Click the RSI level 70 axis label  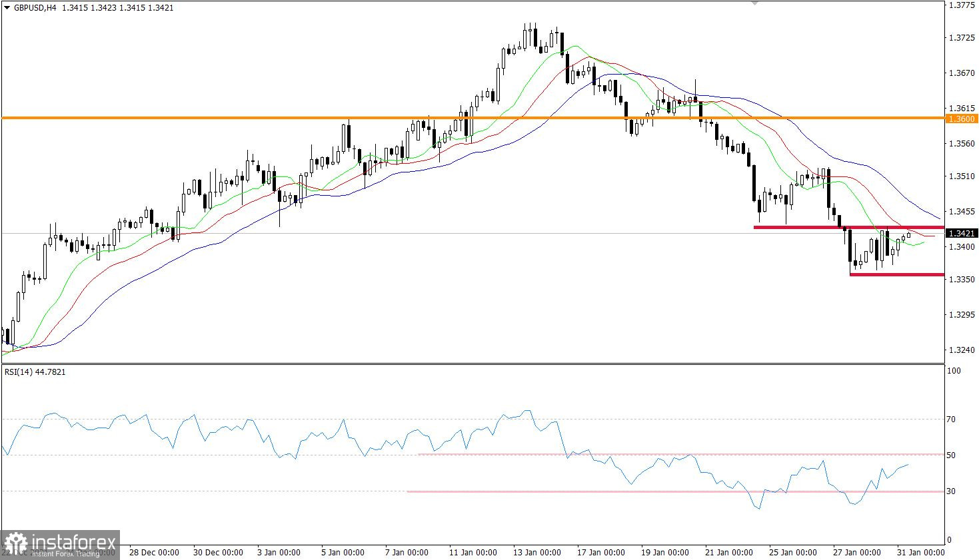[951, 419]
